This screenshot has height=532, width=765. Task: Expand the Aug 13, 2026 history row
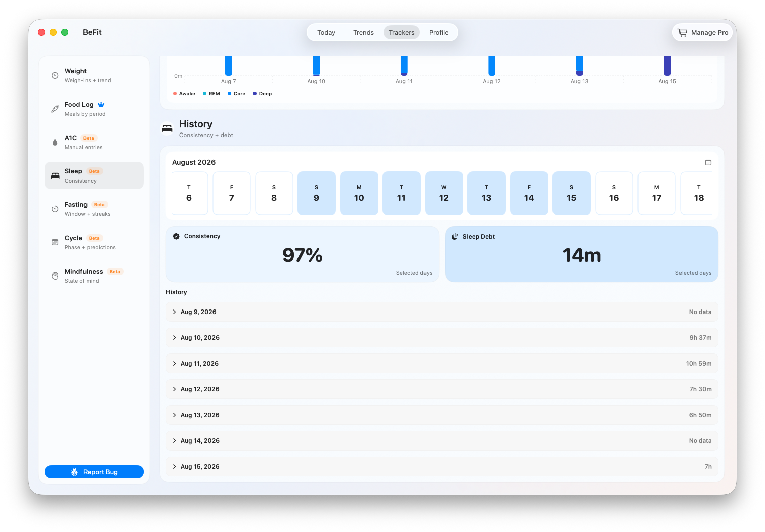[442, 415]
